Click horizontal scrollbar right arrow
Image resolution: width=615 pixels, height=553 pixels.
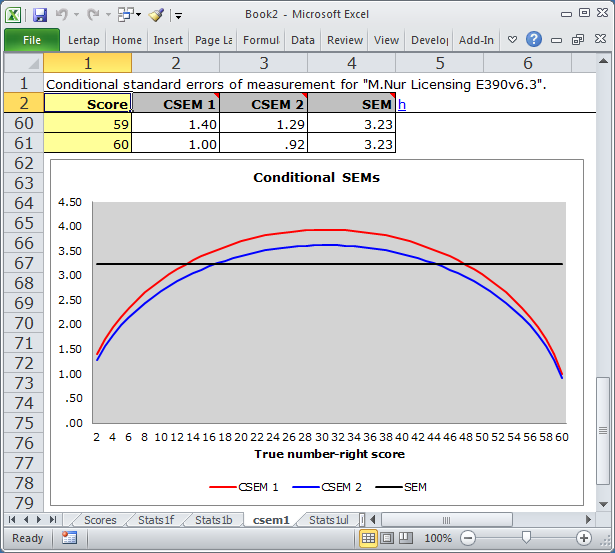click(x=588, y=520)
